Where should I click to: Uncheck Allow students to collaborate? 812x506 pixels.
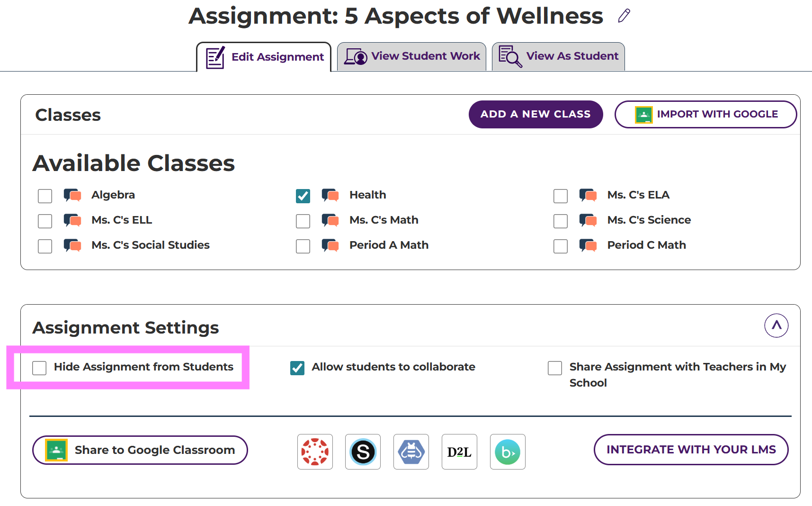[297, 368]
